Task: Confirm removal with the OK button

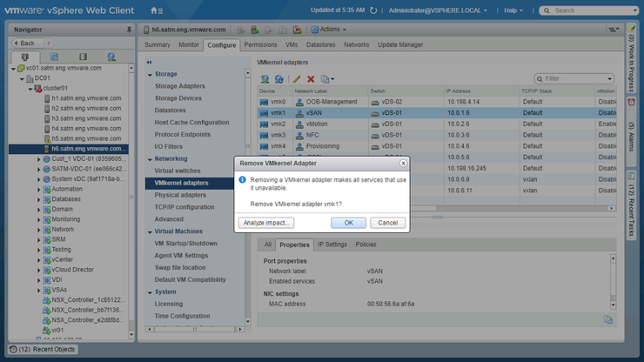Action: [x=349, y=223]
